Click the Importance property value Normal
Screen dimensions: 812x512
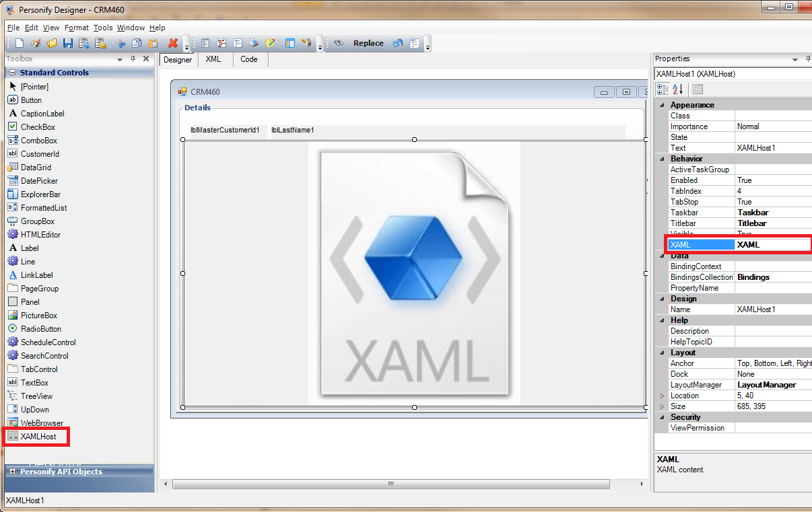point(773,126)
